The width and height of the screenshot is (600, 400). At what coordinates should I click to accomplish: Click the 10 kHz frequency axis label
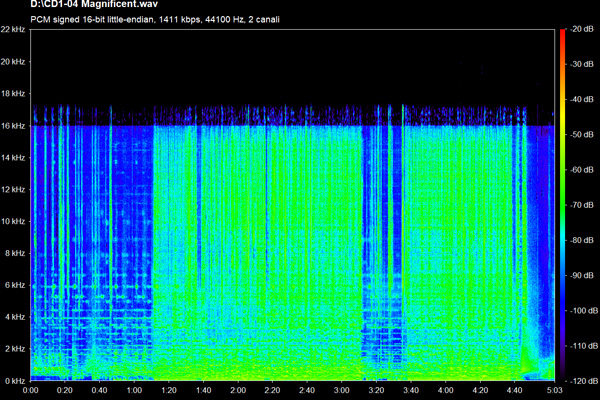pos(13,221)
